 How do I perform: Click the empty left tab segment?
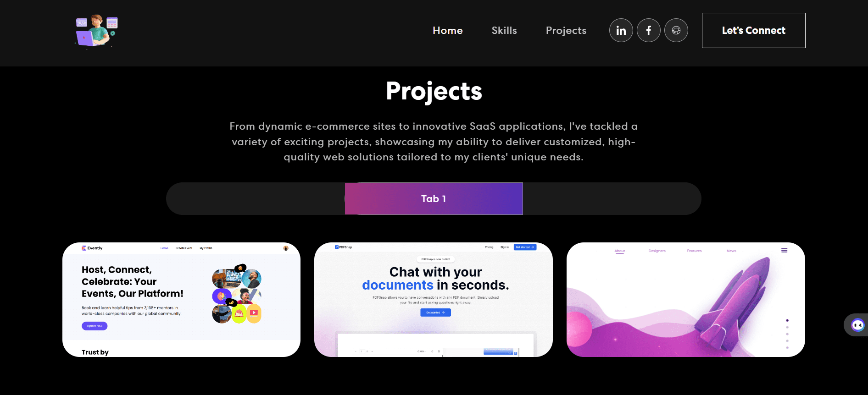point(256,198)
